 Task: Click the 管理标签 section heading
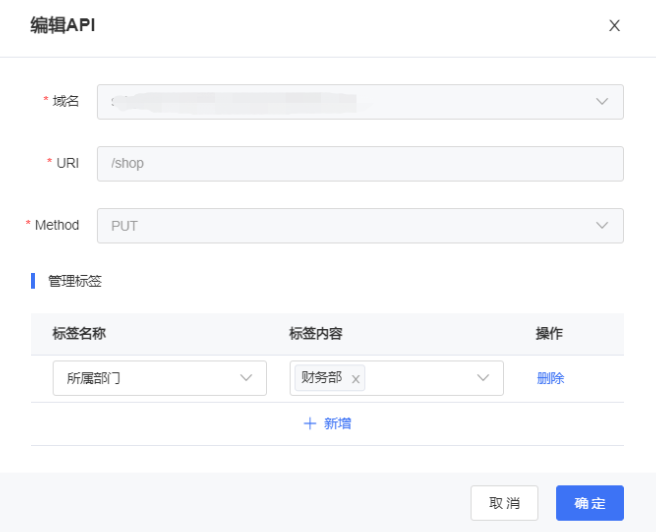pos(75,281)
